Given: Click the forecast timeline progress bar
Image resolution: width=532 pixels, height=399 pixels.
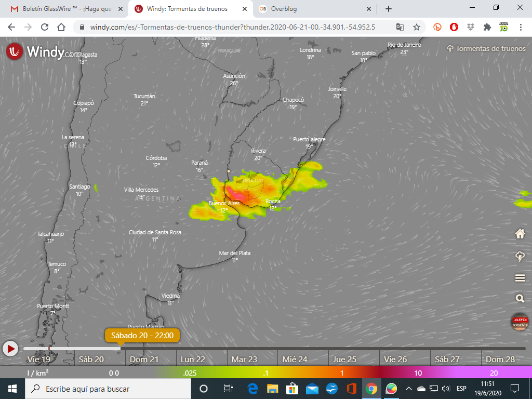Looking at the screenshot, I should coord(274,349).
